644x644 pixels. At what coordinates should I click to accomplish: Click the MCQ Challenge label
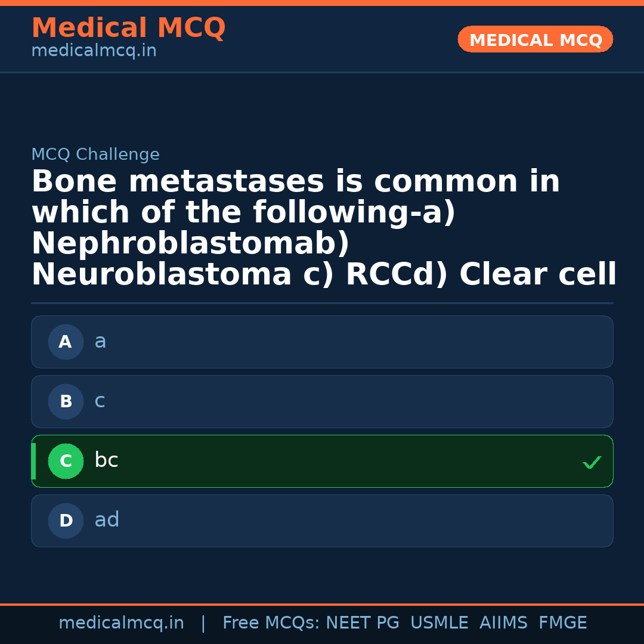(95, 154)
